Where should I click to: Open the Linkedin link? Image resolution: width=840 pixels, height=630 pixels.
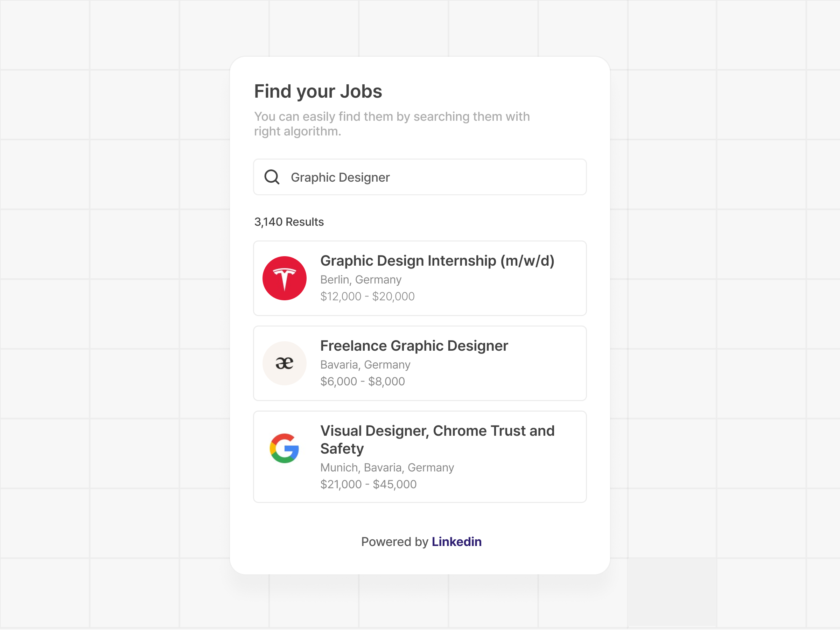(x=456, y=542)
